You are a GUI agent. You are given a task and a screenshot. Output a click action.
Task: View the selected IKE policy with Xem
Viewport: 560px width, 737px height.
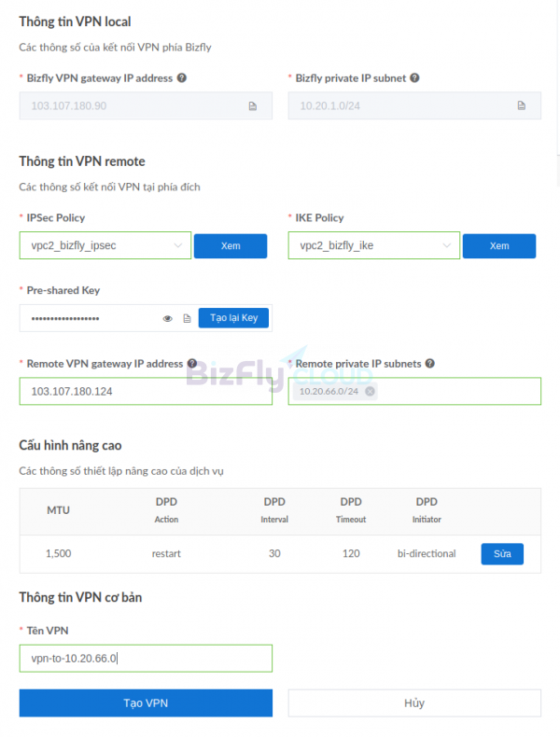(x=499, y=246)
